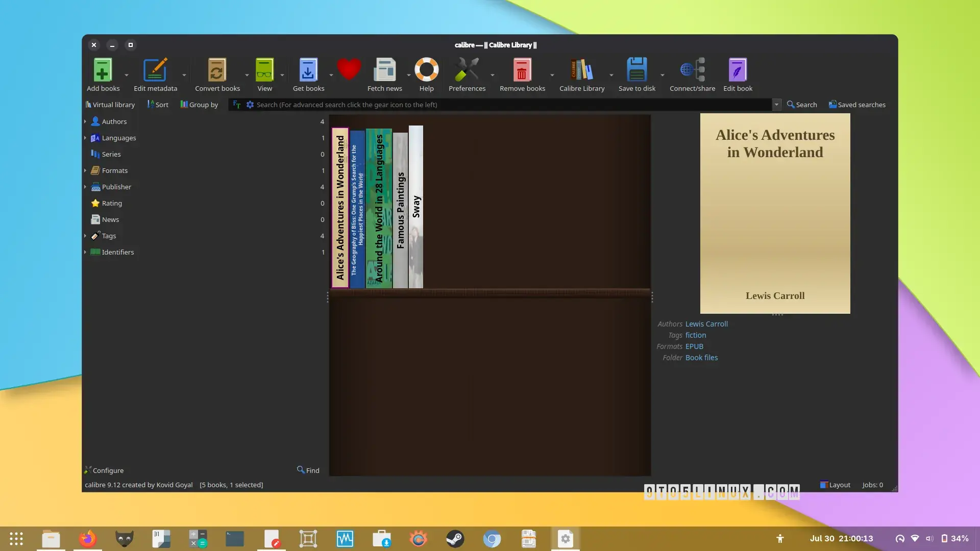Screen dimensions: 980x551
Task: Open the Preferences dropdown arrow
Action: pos(493,75)
